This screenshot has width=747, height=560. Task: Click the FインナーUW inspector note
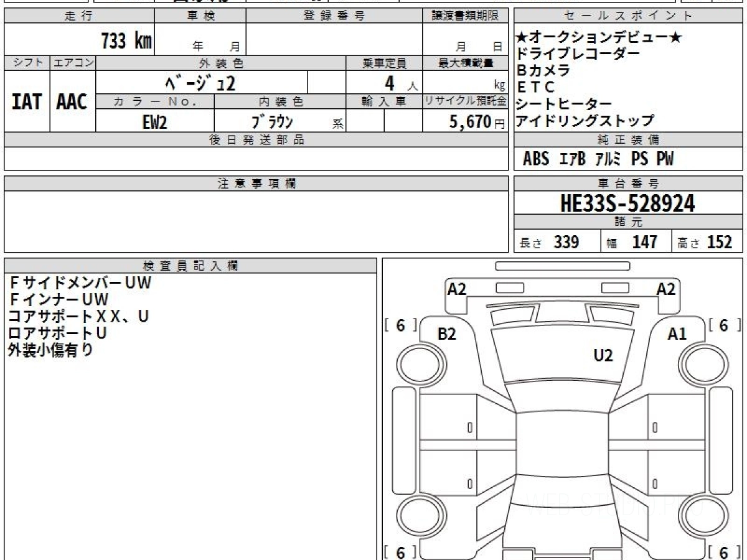click(59, 299)
